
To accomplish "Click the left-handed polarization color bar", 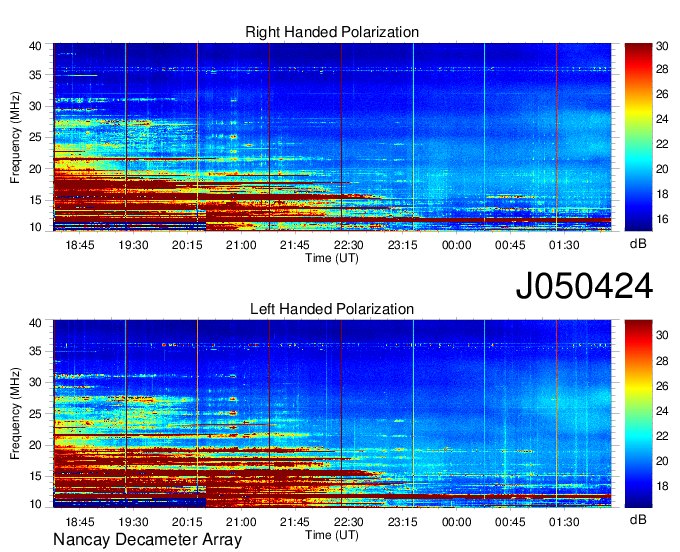I will point(638,413).
